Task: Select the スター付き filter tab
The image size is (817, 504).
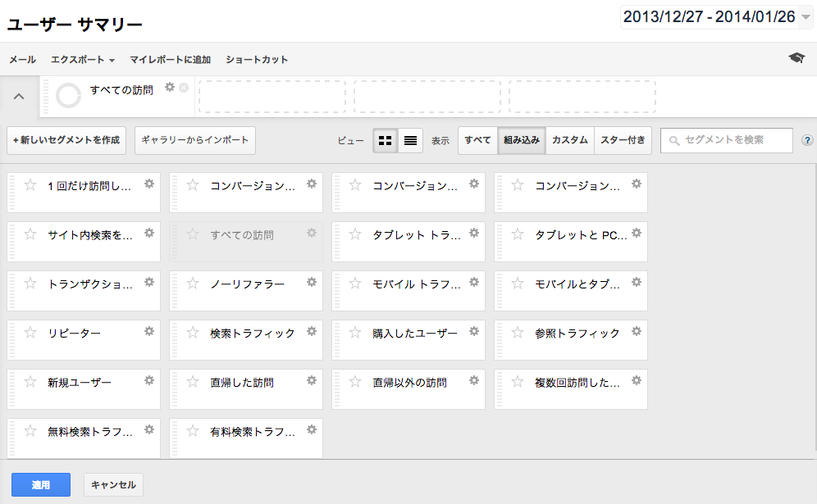Action: coord(623,140)
